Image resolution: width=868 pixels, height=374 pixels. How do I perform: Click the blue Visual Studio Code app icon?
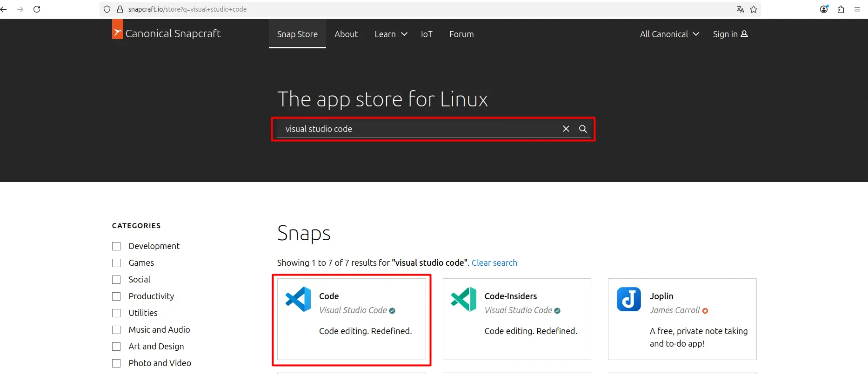(298, 299)
